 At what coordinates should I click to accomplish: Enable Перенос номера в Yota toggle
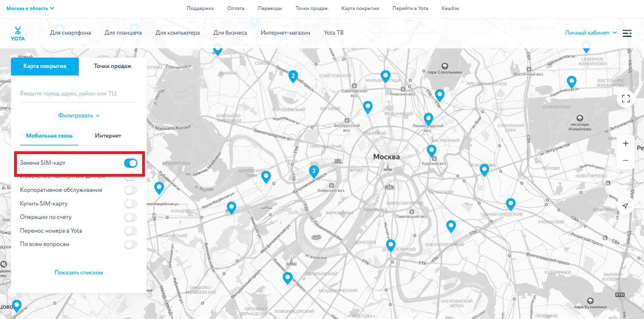pos(131,231)
